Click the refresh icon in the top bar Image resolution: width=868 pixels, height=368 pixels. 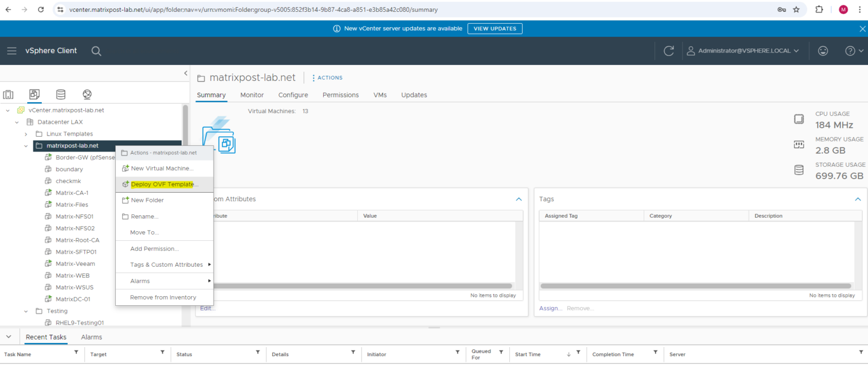(669, 50)
